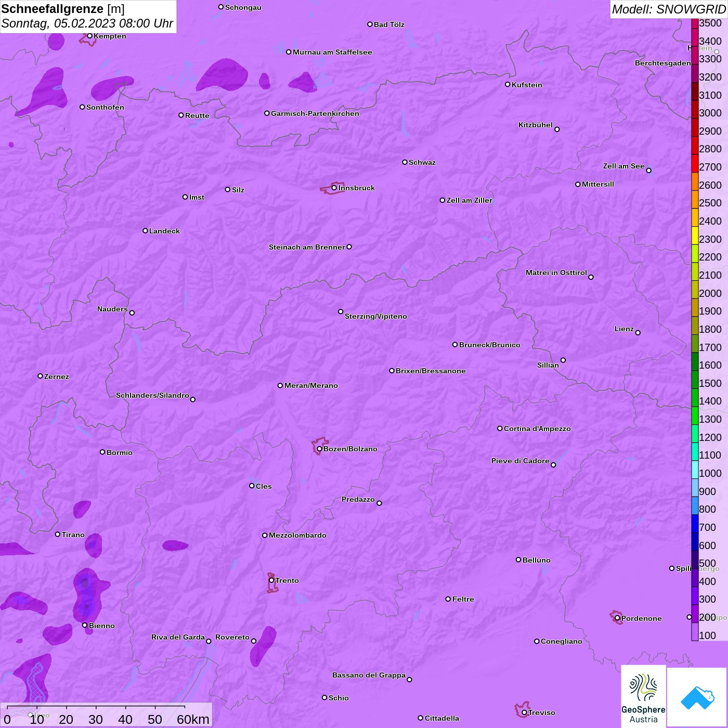Click the Sillian town marker
The image size is (728, 728).
[x=563, y=360]
